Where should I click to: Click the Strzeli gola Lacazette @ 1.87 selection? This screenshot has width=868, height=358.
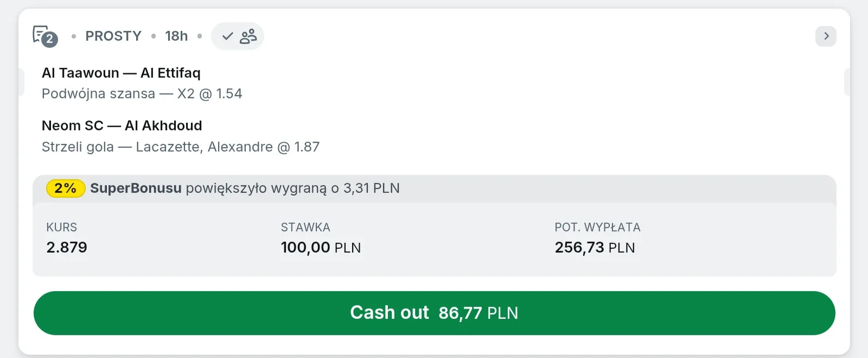click(x=181, y=147)
